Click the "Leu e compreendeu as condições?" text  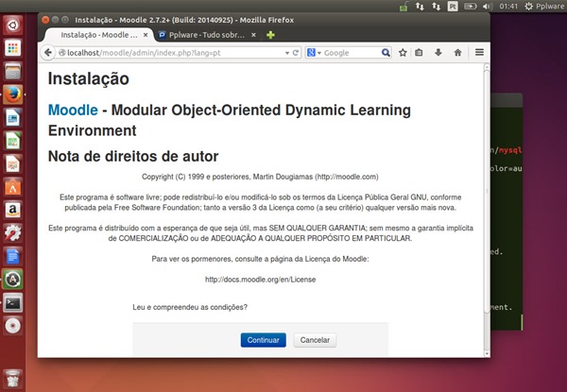click(190, 307)
